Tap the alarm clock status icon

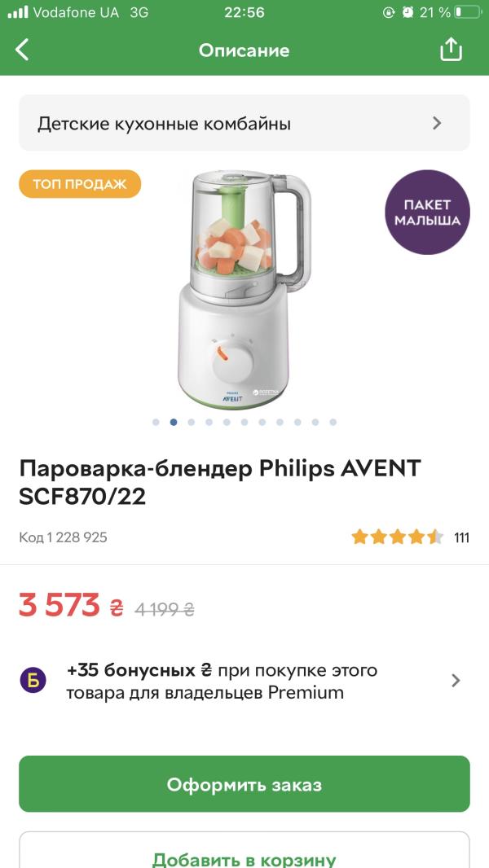click(x=407, y=12)
